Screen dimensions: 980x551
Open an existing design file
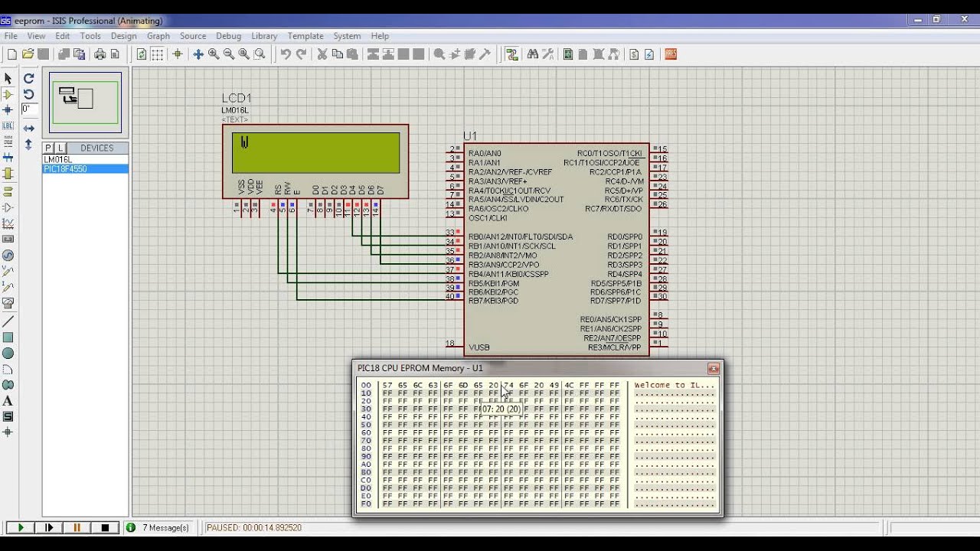click(28, 54)
